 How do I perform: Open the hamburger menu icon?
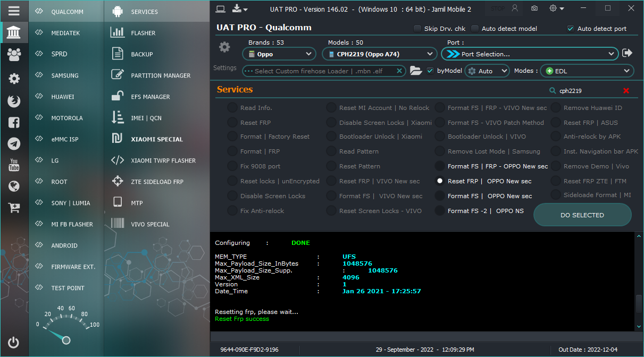point(14,11)
